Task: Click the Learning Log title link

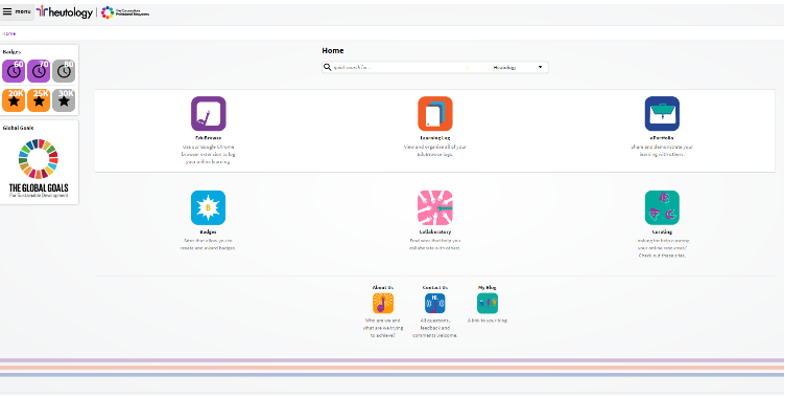Action: (x=435, y=138)
